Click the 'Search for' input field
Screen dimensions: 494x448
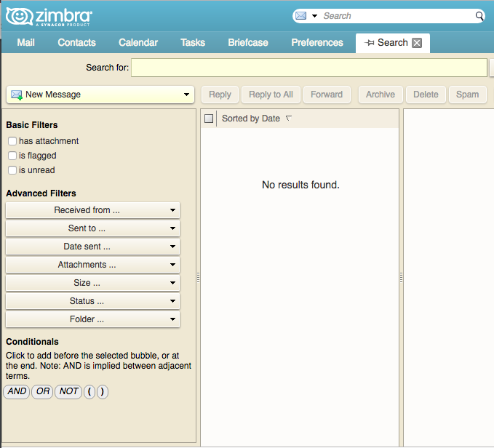click(309, 68)
